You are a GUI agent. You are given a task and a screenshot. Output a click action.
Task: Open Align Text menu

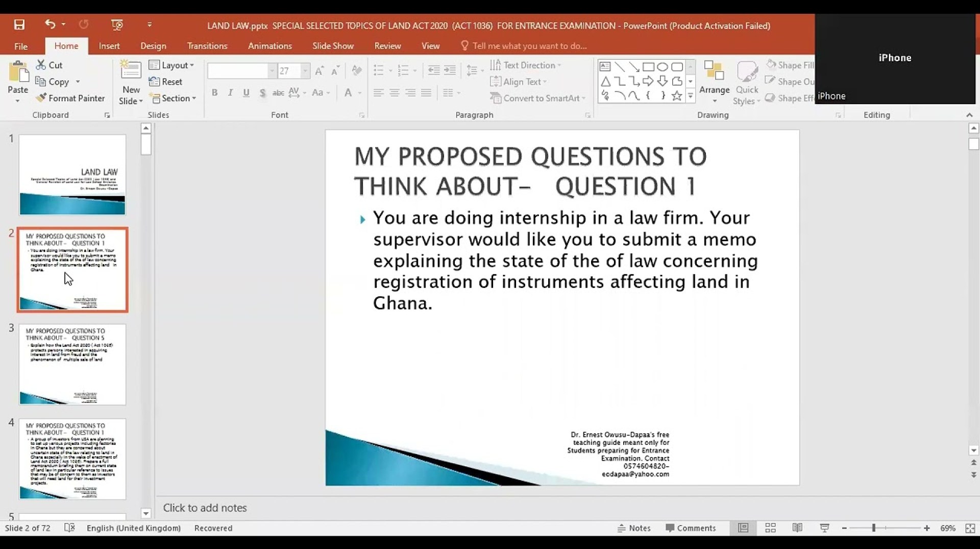point(518,82)
